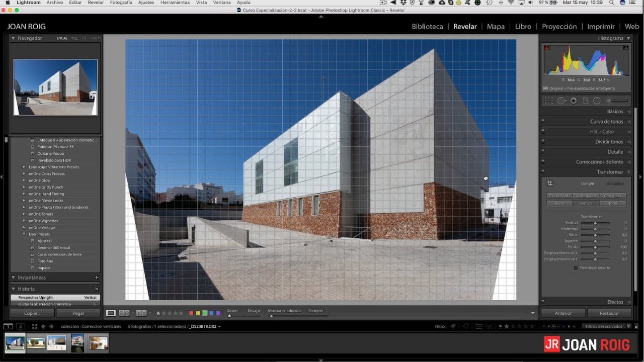Adjust the Escala transform slider
Image resolution: width=644 pixels, height=362 pixels.
pyautogui.click(x=595, y=247)
